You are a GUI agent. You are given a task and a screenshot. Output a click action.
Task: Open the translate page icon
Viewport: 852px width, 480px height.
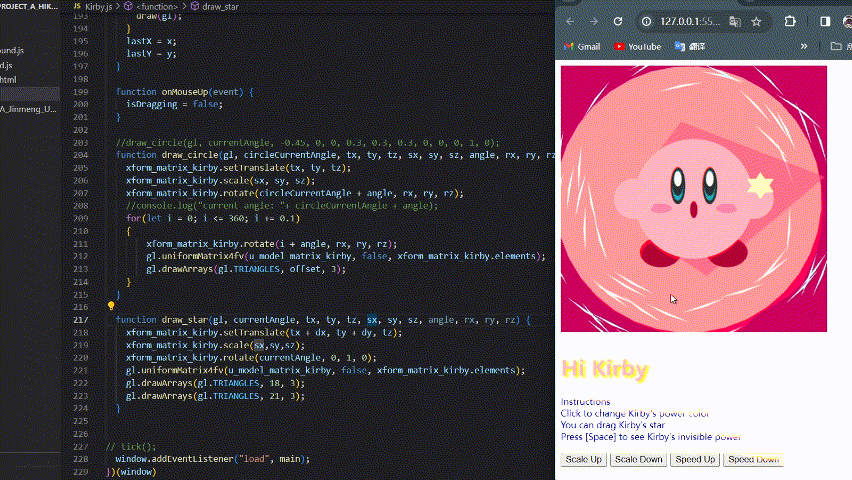click(x=735, y=22)
